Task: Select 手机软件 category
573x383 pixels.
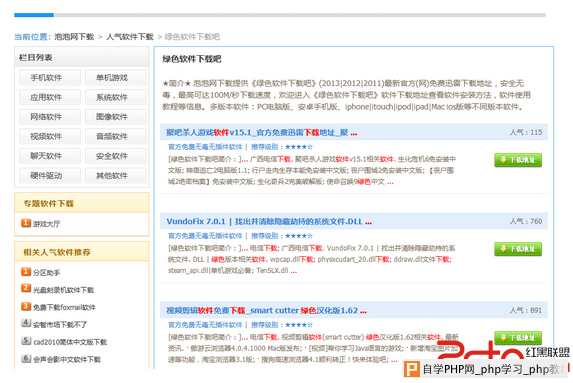Action: click(50, 78)
